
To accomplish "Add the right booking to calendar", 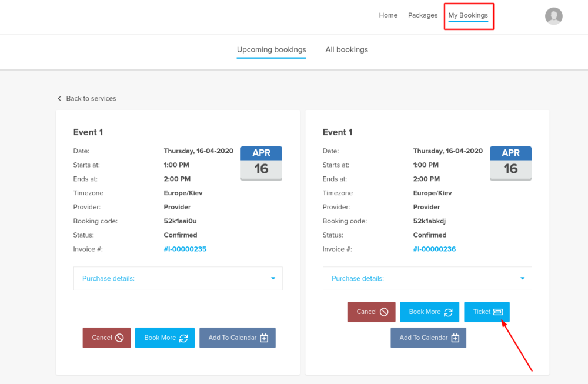I will coord(428,338).
